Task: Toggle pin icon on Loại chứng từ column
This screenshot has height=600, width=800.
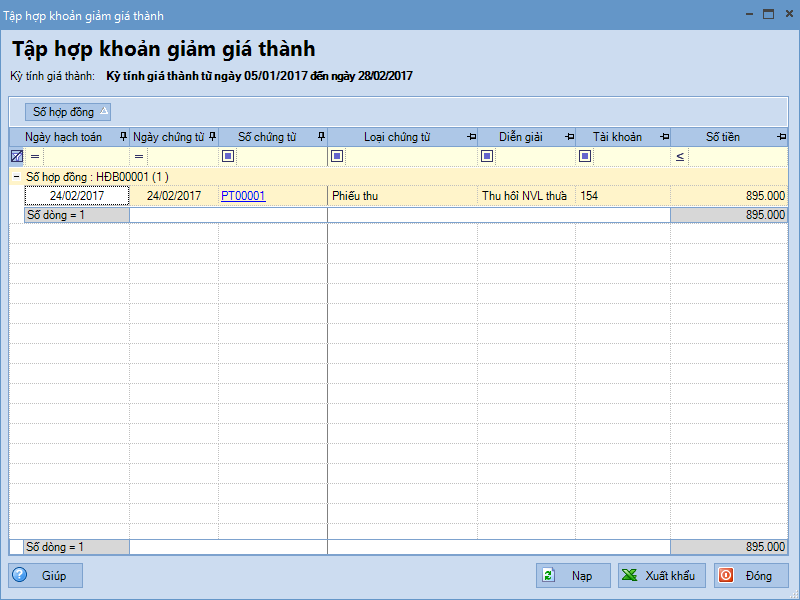Action: click(471, 137)
